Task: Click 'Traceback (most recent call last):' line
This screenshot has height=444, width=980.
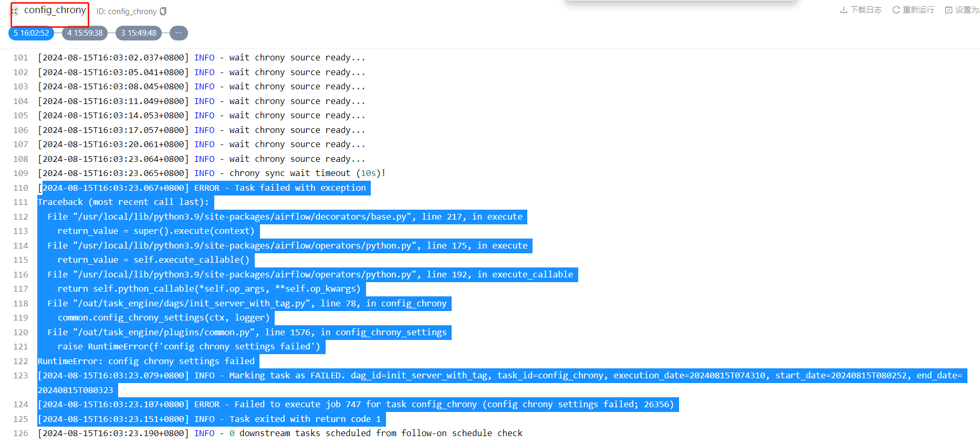Action: [x=123, y=202]
